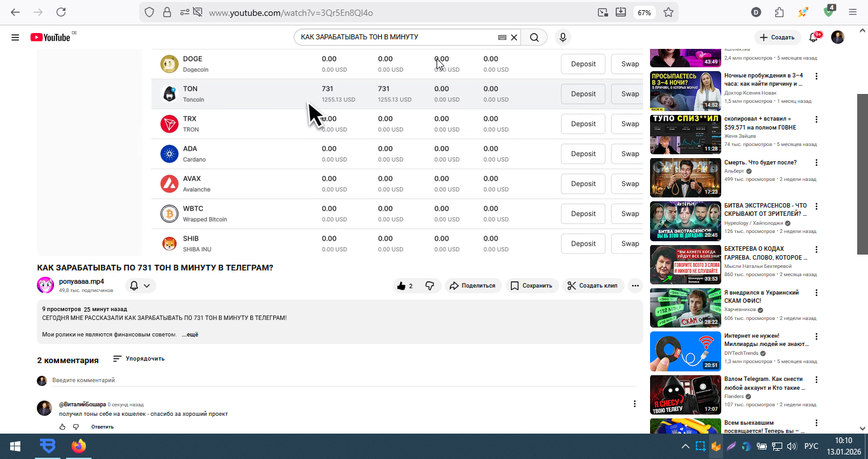Run search with the magnifier button
This screenshot has height=459, width=868.
534,37
